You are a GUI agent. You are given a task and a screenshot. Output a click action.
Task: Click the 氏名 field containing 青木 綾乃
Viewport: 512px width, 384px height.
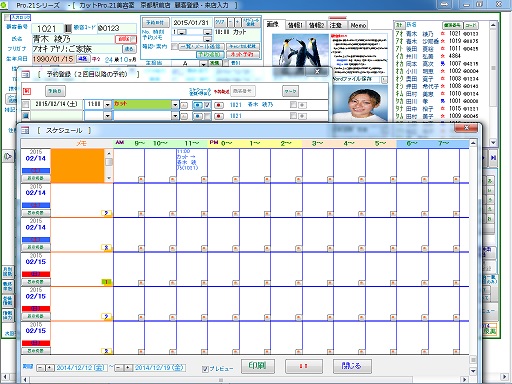click(74, 39)
